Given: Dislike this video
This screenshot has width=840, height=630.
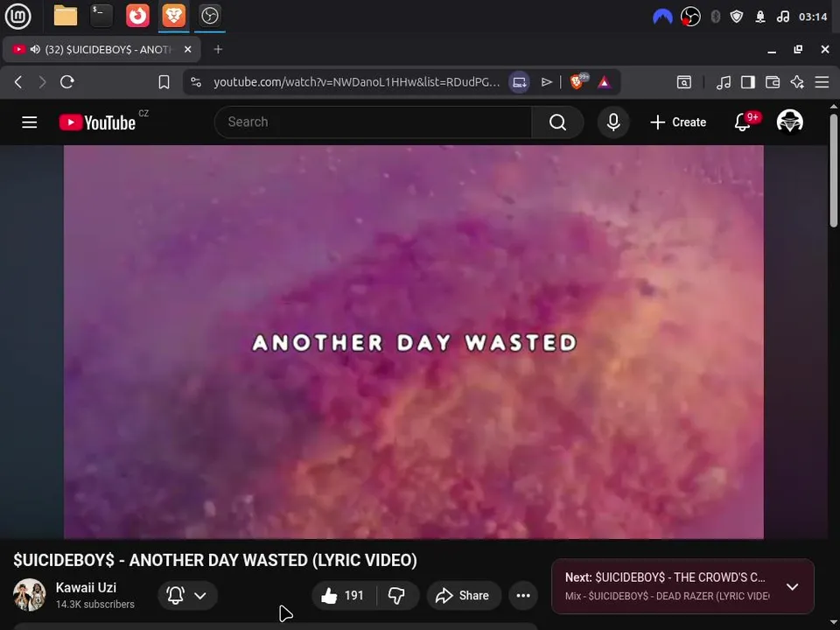Looking at the screenshot, I should click(x=397, y=595).
